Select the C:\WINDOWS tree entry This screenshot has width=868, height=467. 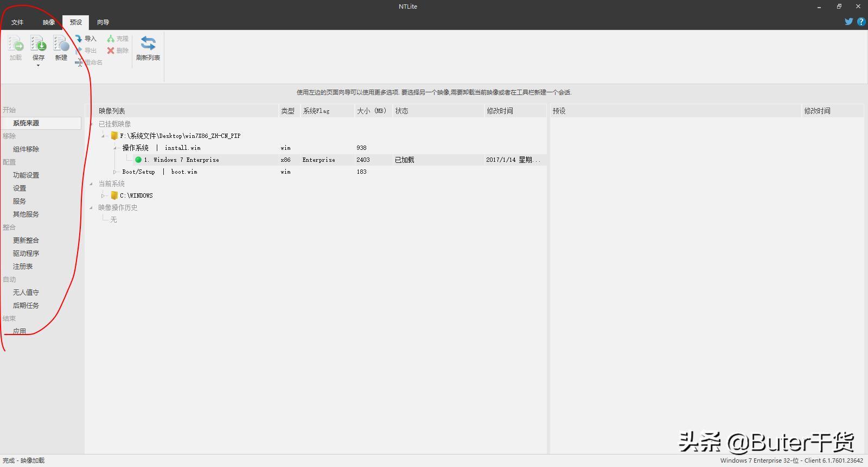tap(136, 195)
